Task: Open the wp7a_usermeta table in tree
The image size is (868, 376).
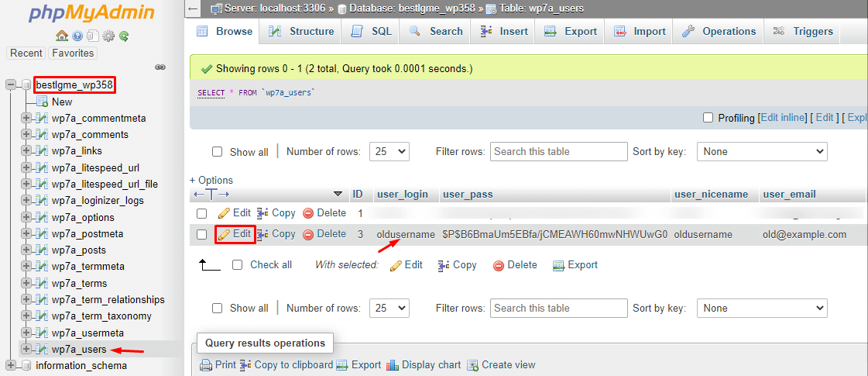Action: tap(87, 333)
